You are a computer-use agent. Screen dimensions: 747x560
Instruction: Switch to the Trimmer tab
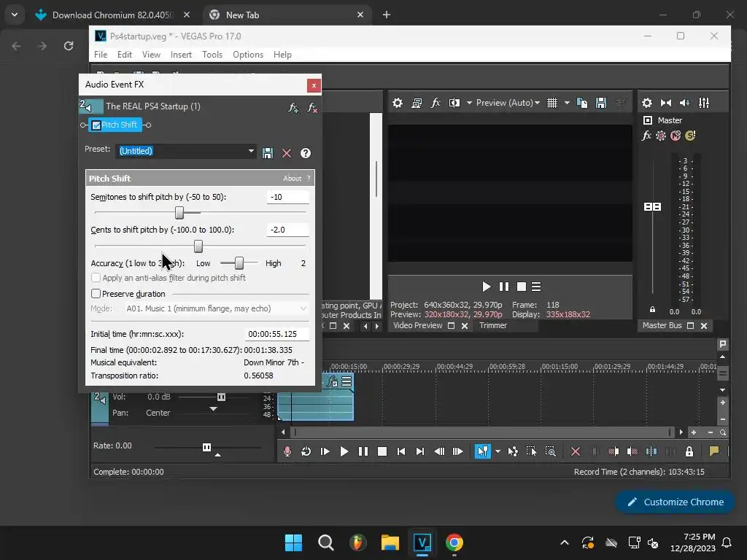click(493, 326)
